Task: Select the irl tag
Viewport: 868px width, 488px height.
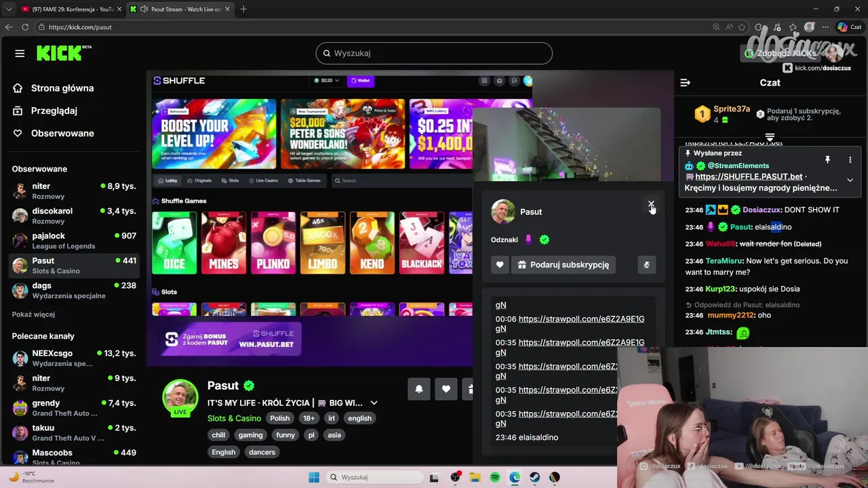Action: (332, 418)
